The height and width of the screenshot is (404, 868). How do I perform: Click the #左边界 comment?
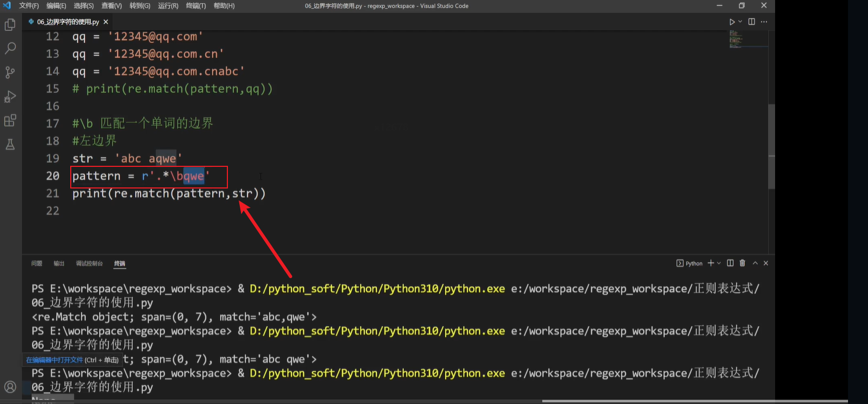(x=95, y=141)
